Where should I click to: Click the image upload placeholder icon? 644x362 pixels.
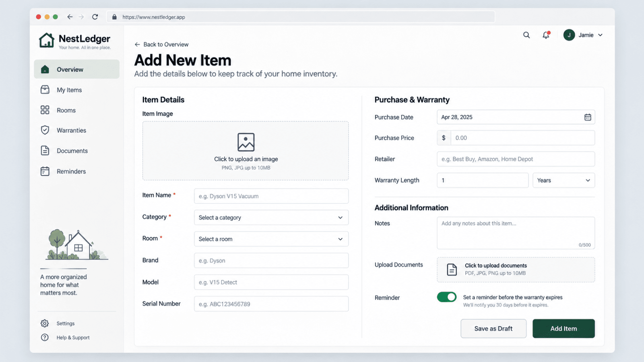tap(246, 142)
